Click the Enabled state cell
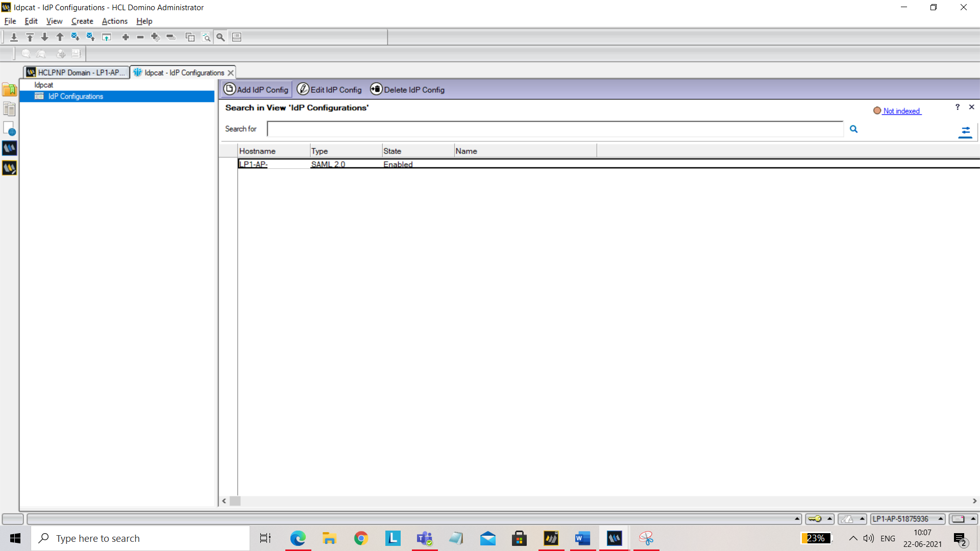 pyautogui.click(x=398, y=164)
